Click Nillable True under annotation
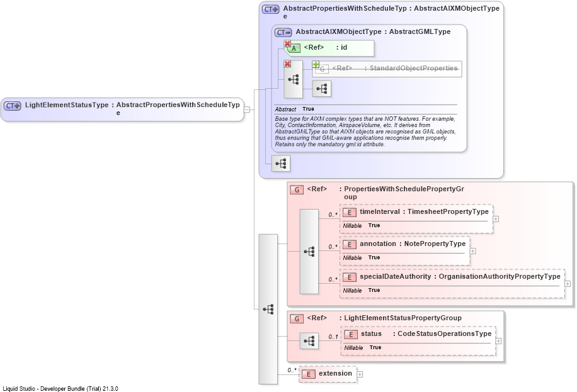The height and width of the screenshot is (392, 577). [362, 257]
